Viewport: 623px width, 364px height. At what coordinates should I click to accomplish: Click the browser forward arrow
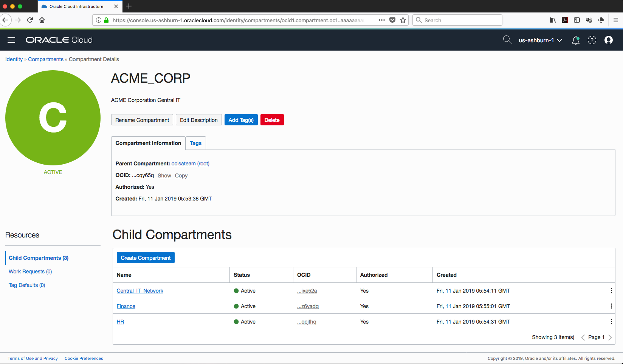click(x=18, y=20)
